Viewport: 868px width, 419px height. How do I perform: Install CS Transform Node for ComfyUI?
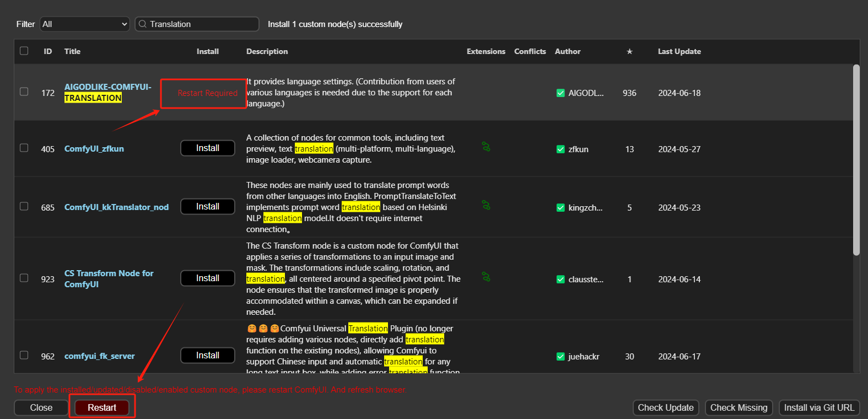(208, 278)
